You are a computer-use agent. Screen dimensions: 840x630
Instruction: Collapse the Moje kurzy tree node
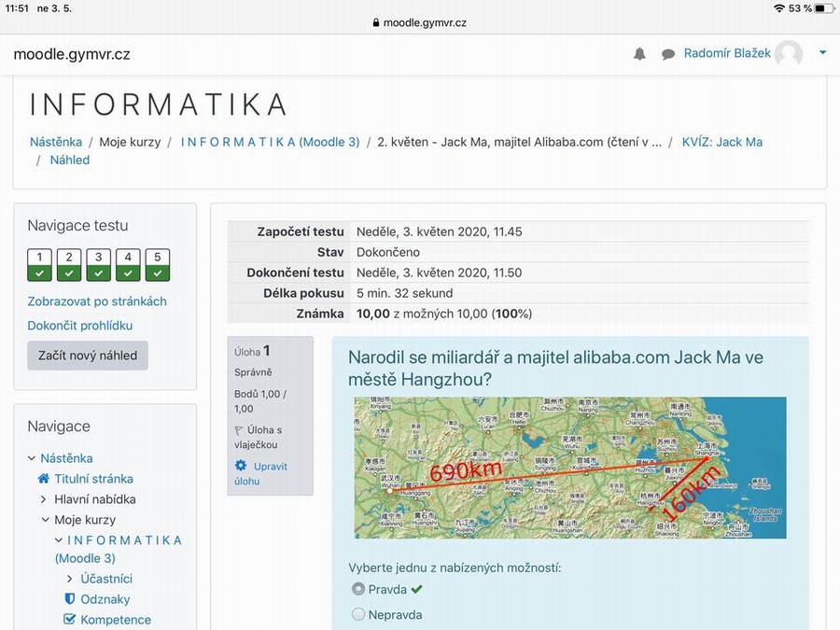point(46,520)
